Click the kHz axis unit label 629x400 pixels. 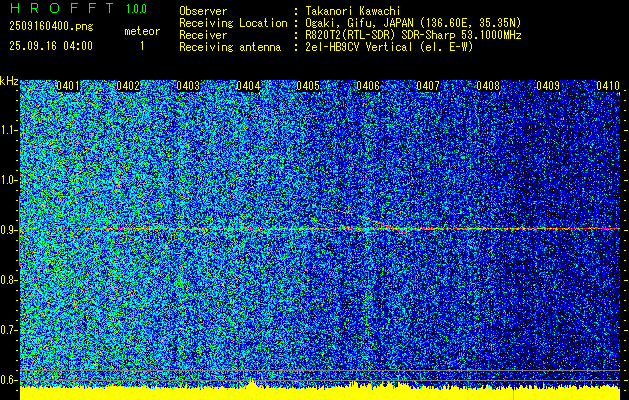(9, 81)
